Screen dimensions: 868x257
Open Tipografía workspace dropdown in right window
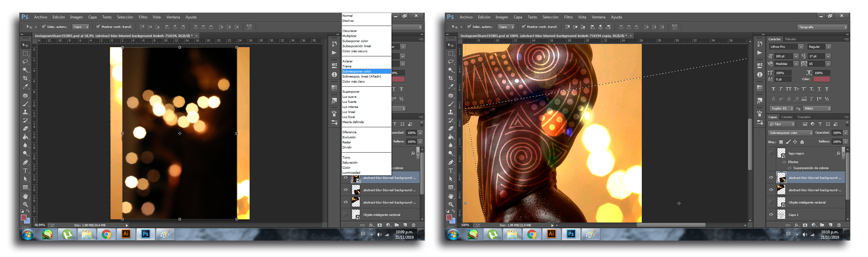[x=822, y=27]
